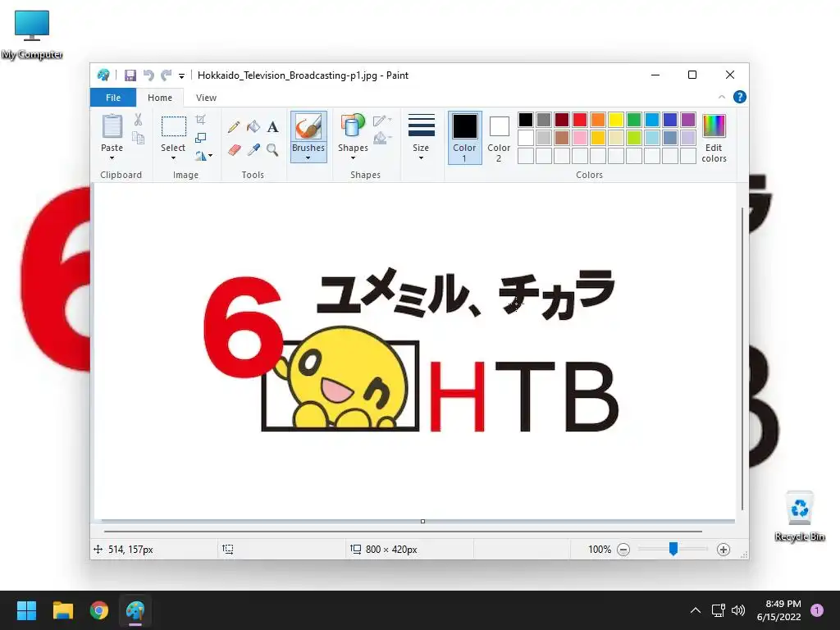The height and width of the screenshot is (630, 840).
Task: Click the canvas bottom resize handle
Action: (x=422, y=521)
